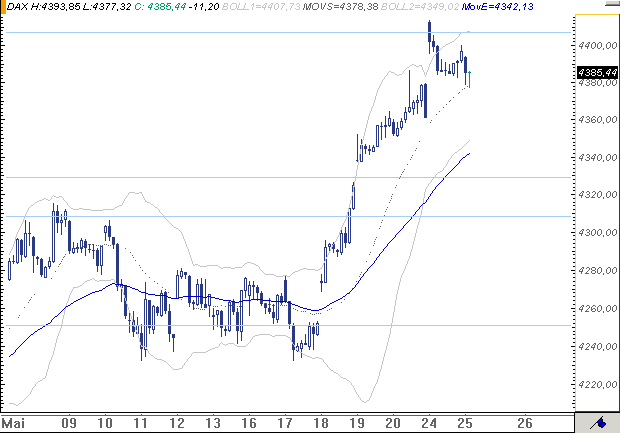Click the current price label 4385,44

click(597, 72)
